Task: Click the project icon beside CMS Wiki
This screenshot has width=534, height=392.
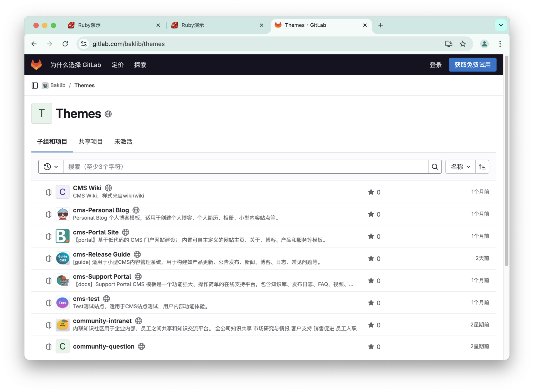Action: [x=49, y=192]
